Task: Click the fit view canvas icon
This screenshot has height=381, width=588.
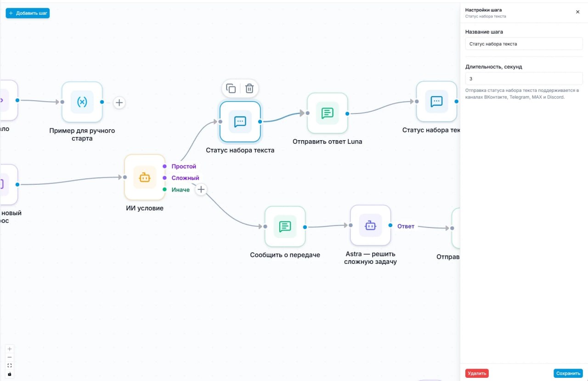Action: click(x=10, y=365)
